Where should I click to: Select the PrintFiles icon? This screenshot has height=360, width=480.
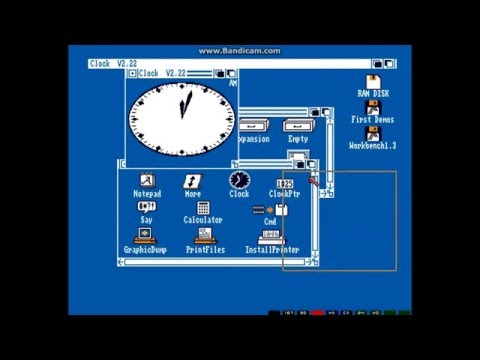(x=205, y=241)
